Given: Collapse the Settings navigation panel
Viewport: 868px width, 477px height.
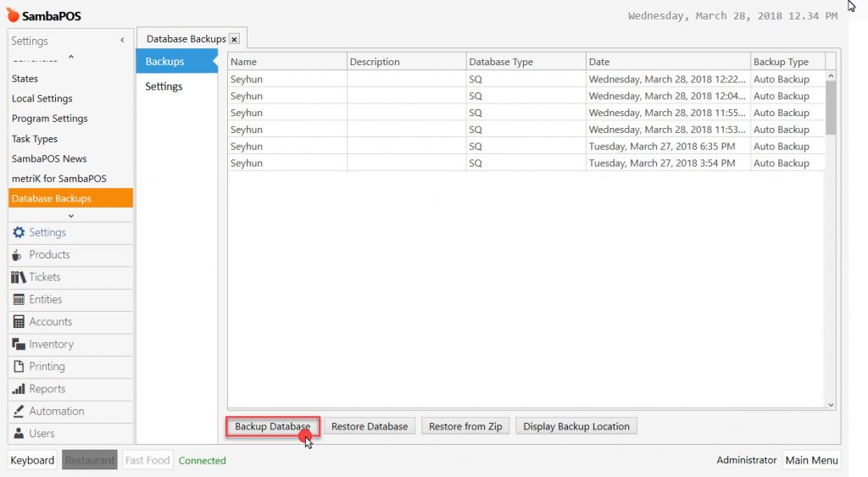Looking at the screenshot, I should coord(122,41).
